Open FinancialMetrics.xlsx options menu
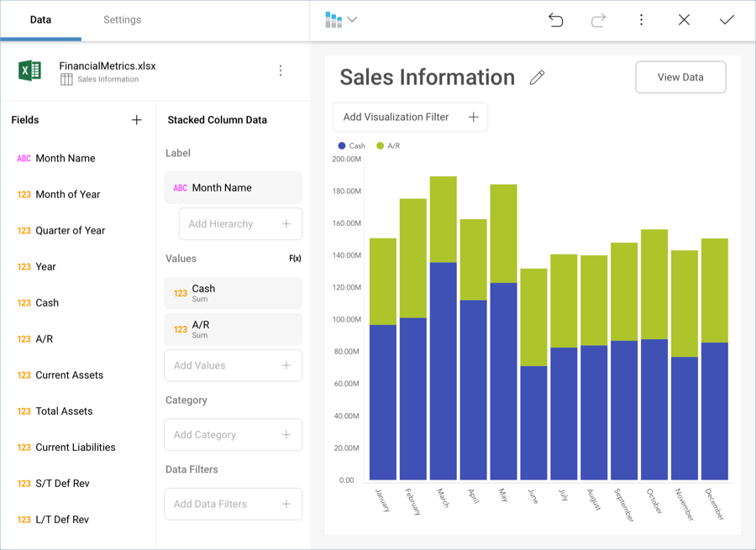The height and width of the screenshot is (550, 756). point(281,71)
